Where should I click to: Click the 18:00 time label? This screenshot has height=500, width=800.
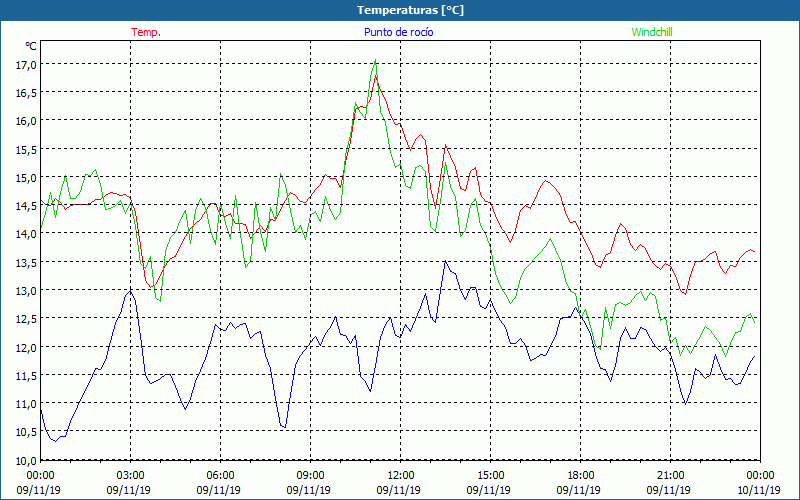pyautogui.click(x=580, y=475)
